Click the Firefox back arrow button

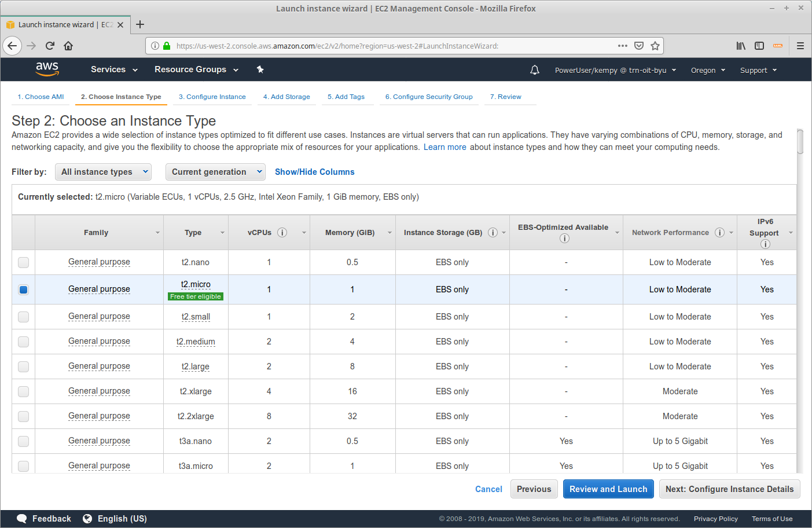12,46
